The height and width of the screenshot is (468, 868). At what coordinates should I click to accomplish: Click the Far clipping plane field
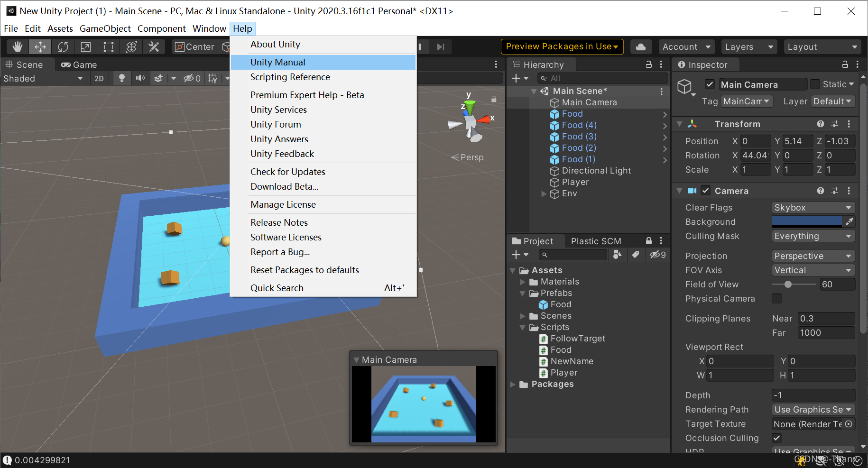point(826,332)
